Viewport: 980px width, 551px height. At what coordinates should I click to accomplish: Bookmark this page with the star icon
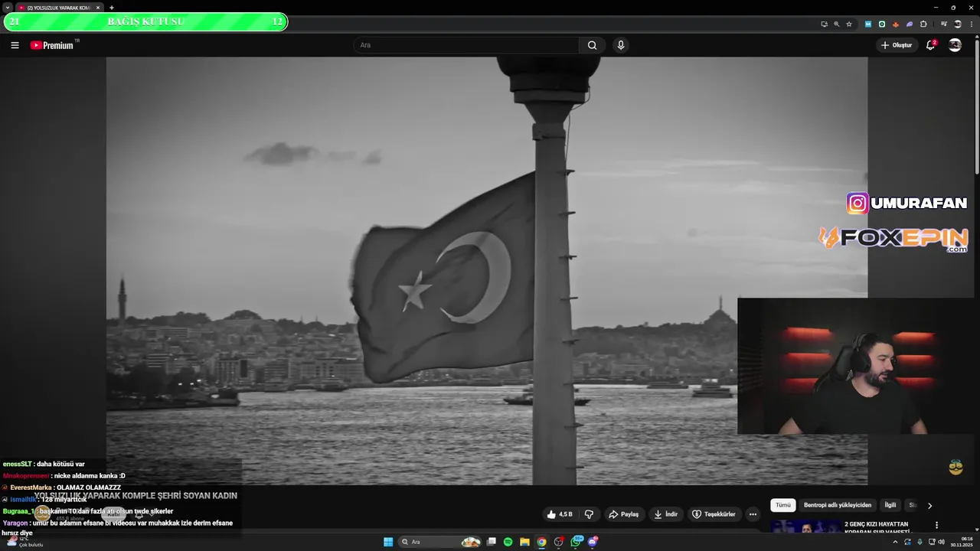pos(849,24)
